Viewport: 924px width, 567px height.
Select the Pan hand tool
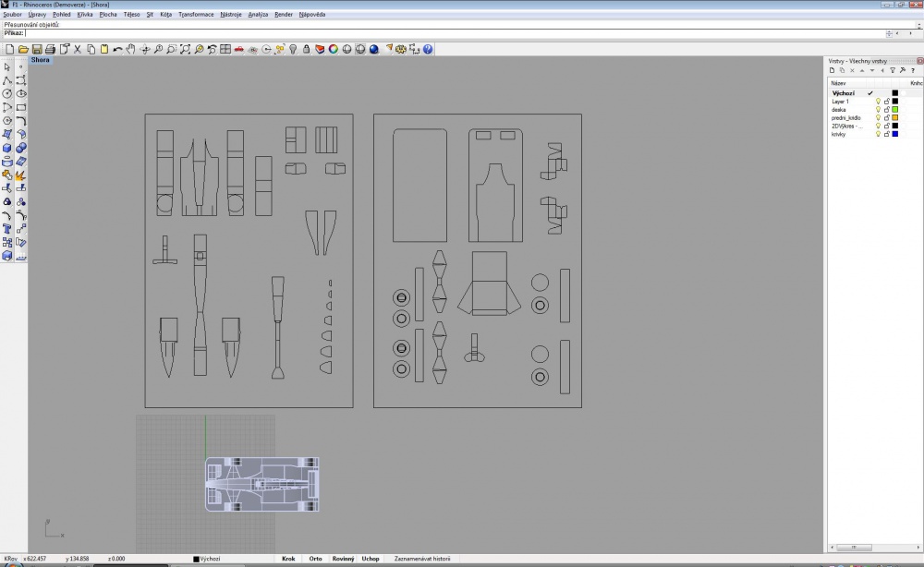pos(131,50)
